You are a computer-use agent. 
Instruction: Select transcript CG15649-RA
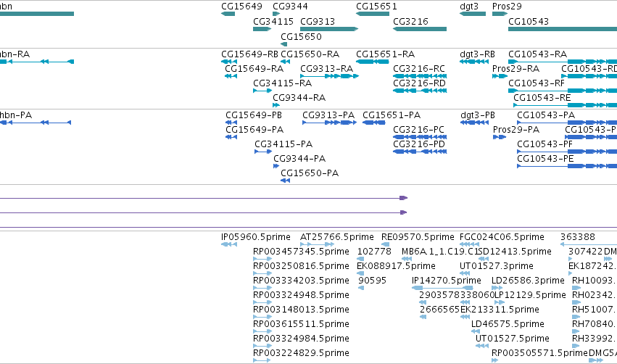(x=254, y=68)
